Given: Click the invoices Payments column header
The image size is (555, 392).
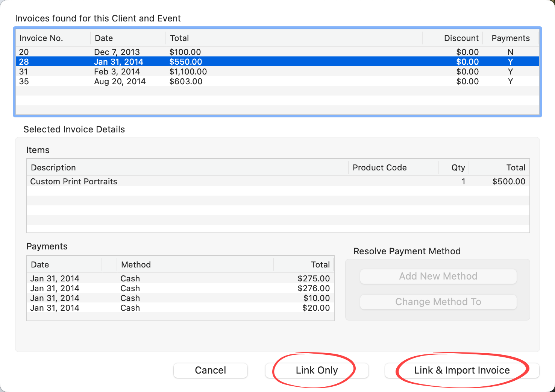Looking at the screenshot, I should [510, 38].
